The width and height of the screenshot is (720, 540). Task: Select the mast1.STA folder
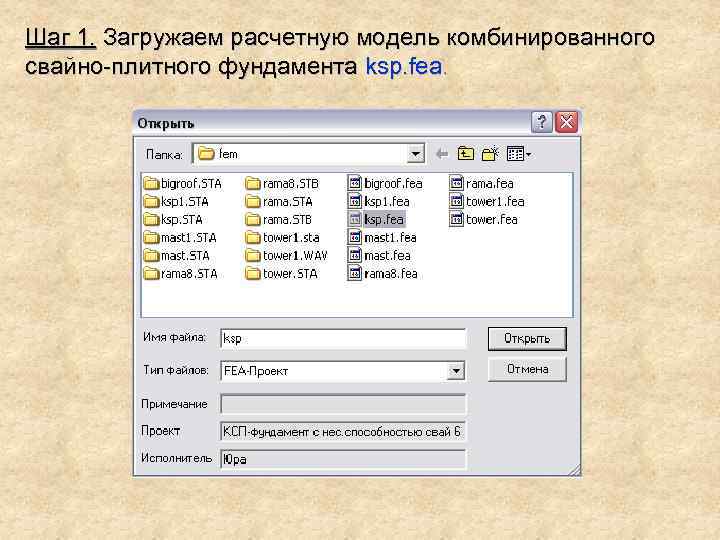tap(180, 238)
